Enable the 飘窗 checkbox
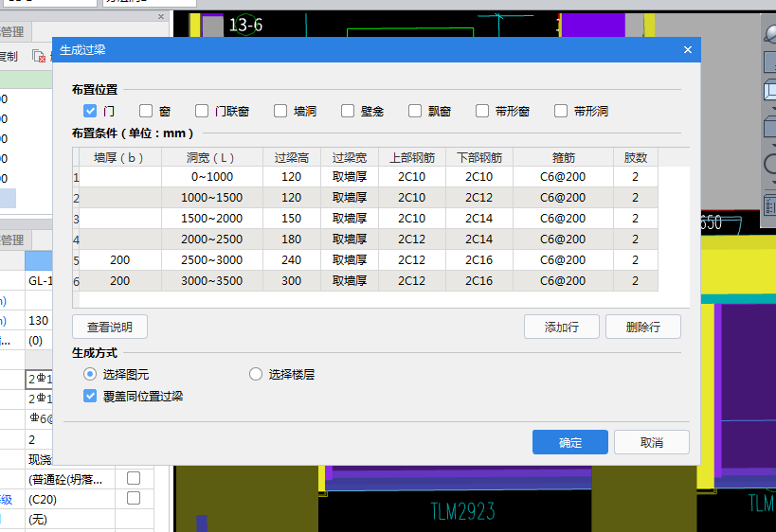This screenshot has height=532, width=776. click(415, 111)
